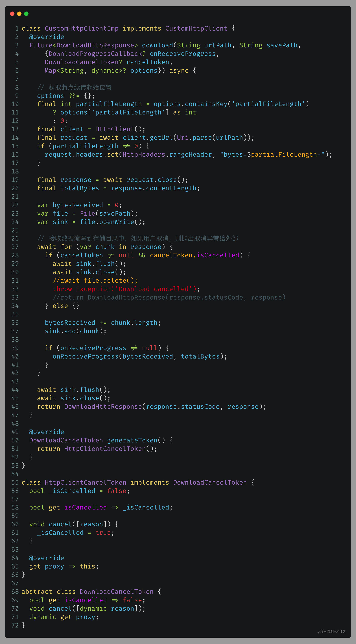Click 'onReceiveProgress != null' condition on line 39
356x644 pixels.
point(109,348)
